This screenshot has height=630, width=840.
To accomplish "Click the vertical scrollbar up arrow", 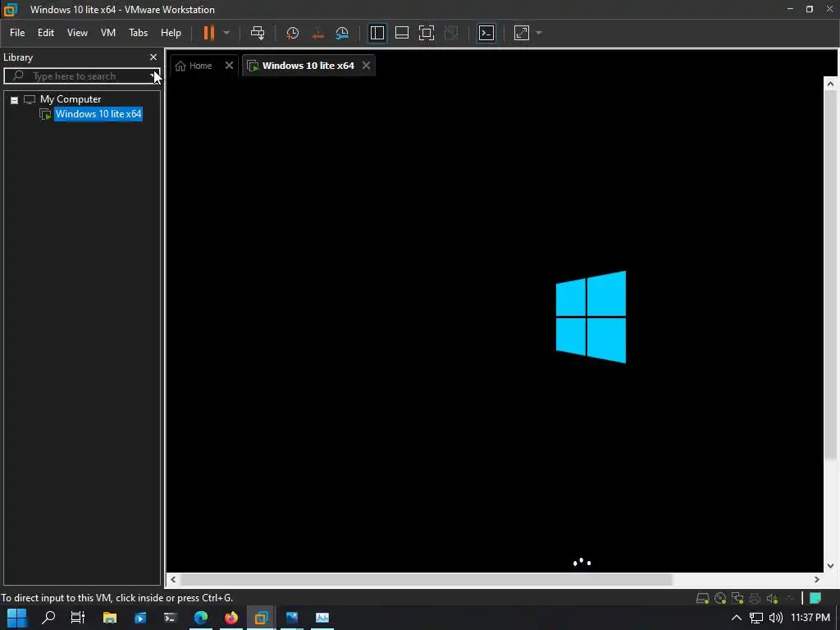I will point(830,84).
